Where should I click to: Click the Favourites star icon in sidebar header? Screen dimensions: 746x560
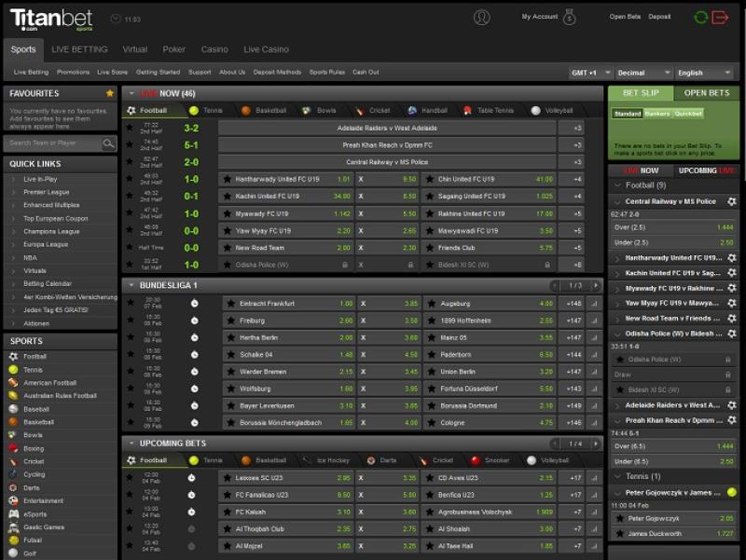pyautogui.click(x=110, y=93)
